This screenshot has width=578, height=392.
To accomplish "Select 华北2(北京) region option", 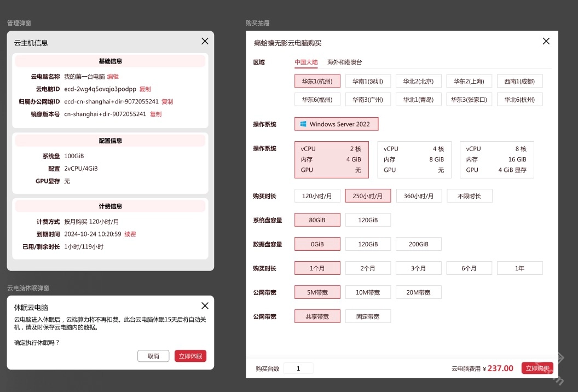I will tap(418, 82).
